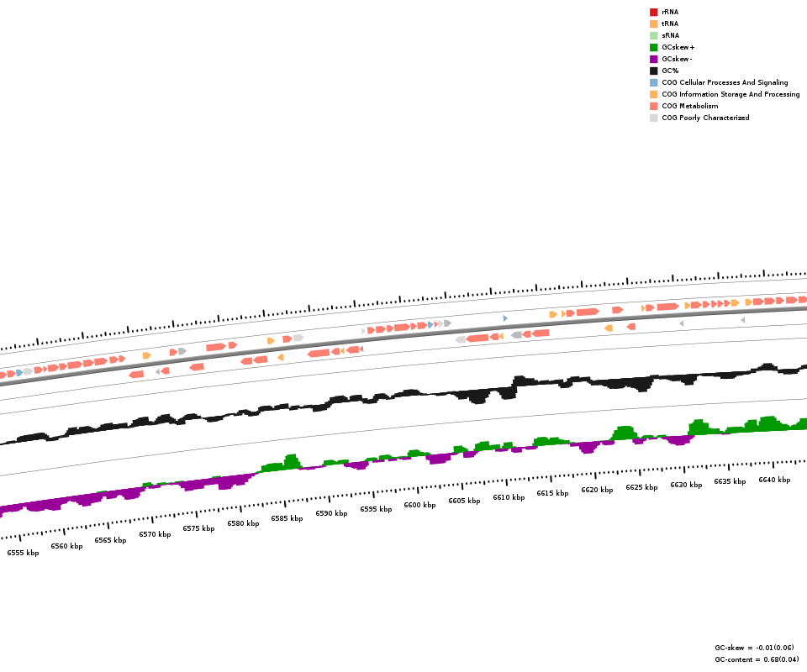The width and height of the screenshot is (807, 672).
Task: Click the black GC% dip near 6605 kbp
Action: pyautogui.click(x=477, y=396)
